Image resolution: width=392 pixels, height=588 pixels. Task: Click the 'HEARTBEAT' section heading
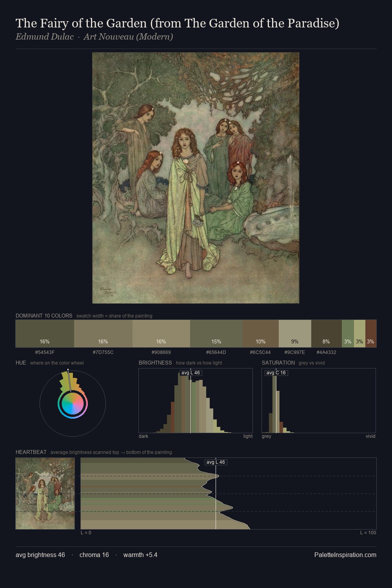click(x=31, y=452)
